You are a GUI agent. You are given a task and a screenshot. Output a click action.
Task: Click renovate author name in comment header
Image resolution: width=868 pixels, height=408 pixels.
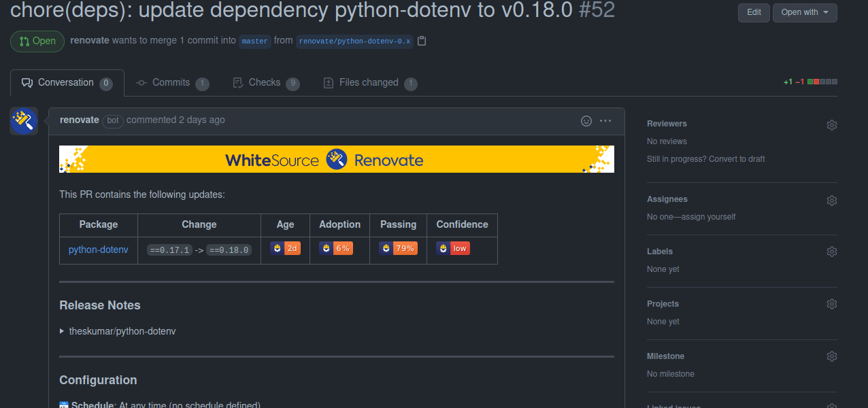point(80,120)
